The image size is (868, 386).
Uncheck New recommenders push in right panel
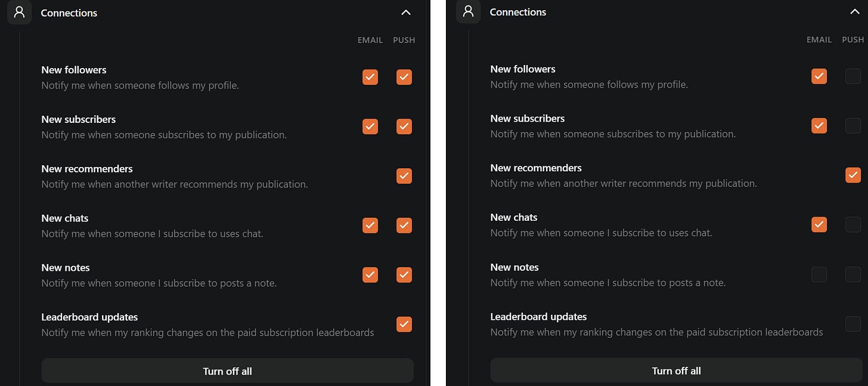click(x=853, y=175)
